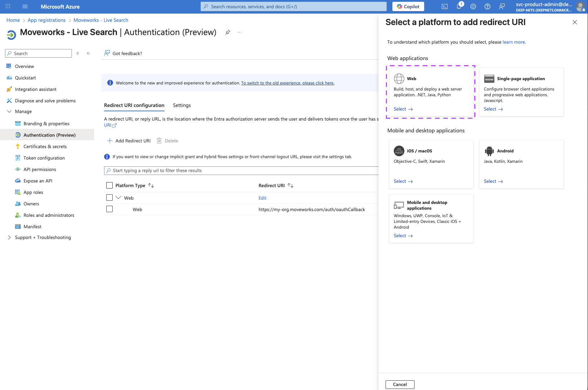
Task: Click the Single-page application www icon
Action: tap(489, 79)
